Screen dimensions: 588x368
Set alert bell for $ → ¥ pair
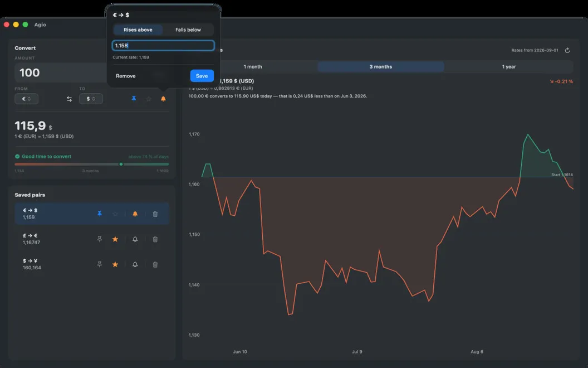[x=135, y=264]
